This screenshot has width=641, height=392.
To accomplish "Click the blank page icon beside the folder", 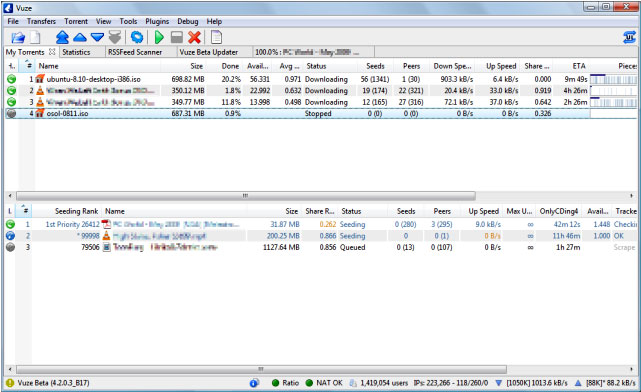I will coord(36,38).
